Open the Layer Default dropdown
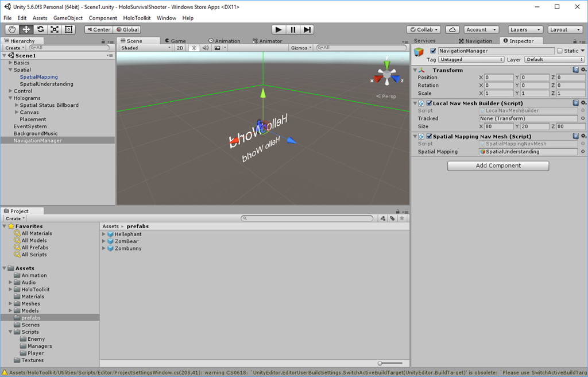The height and width of the screenshot is (377, 588). (555, 59)
